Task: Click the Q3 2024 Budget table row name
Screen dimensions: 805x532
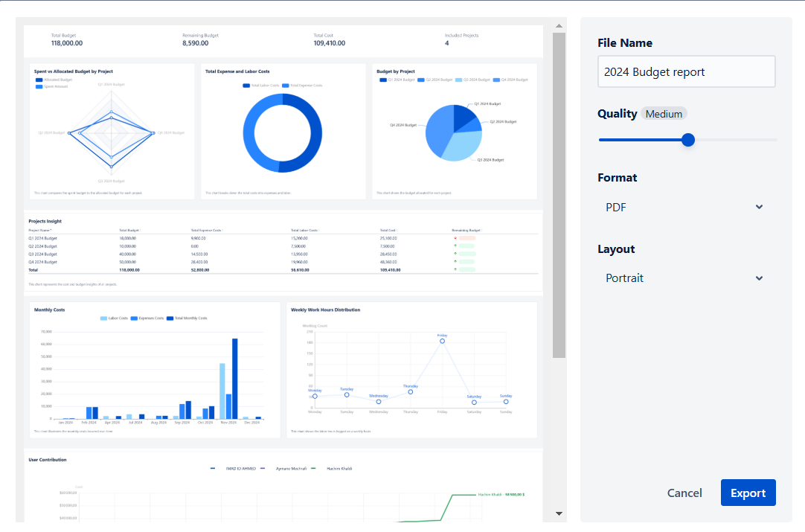Action: pos(42,254)
